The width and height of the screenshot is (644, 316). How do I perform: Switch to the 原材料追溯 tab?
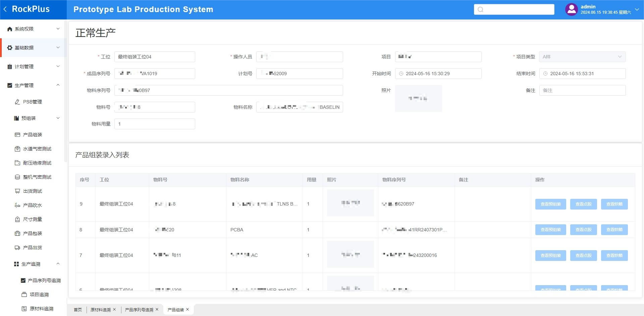pyautogui.click(x=101, y=310)
